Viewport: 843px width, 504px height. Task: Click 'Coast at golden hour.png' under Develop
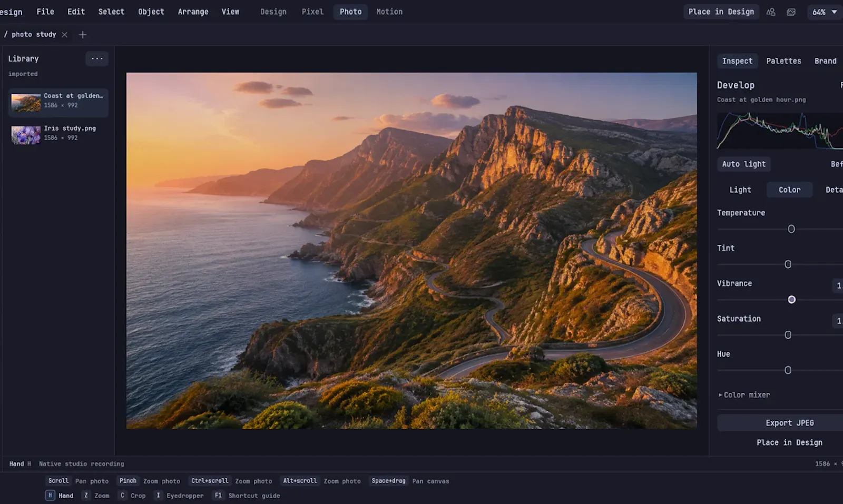[x=761, y=100]
